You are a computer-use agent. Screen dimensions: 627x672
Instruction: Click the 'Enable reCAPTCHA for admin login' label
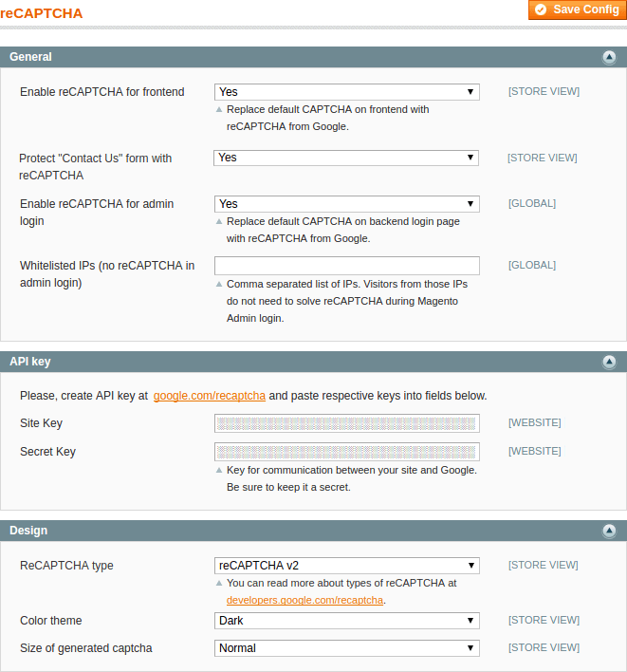coord(97,213)
